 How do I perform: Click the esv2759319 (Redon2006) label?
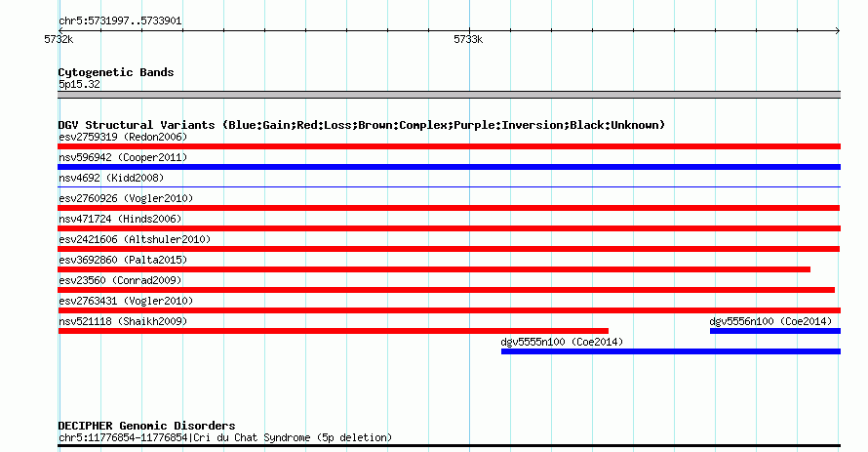123,137
